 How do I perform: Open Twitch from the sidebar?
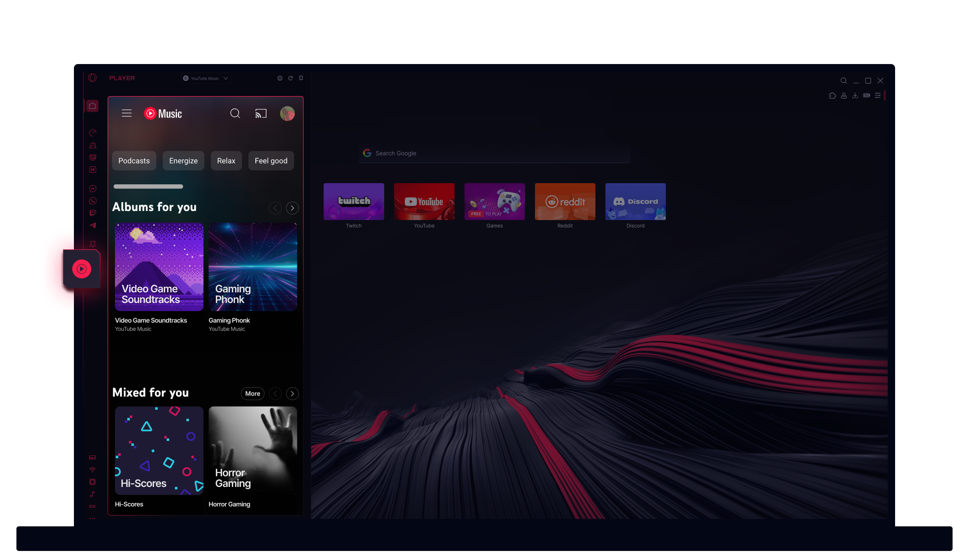pyautogui.click(x=92, y=213)
